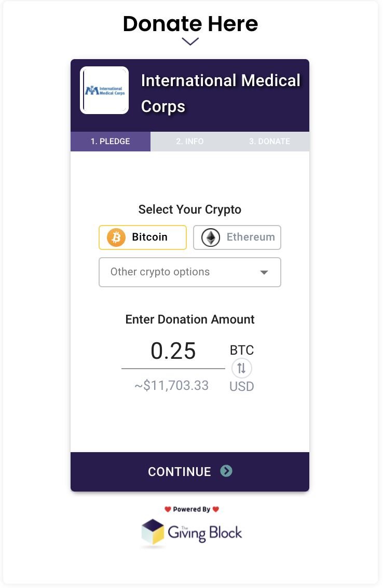Swap BTC and USD with arrows icon
The width and height of the screenshot is (383, 588).
click(x=241, y=368)
